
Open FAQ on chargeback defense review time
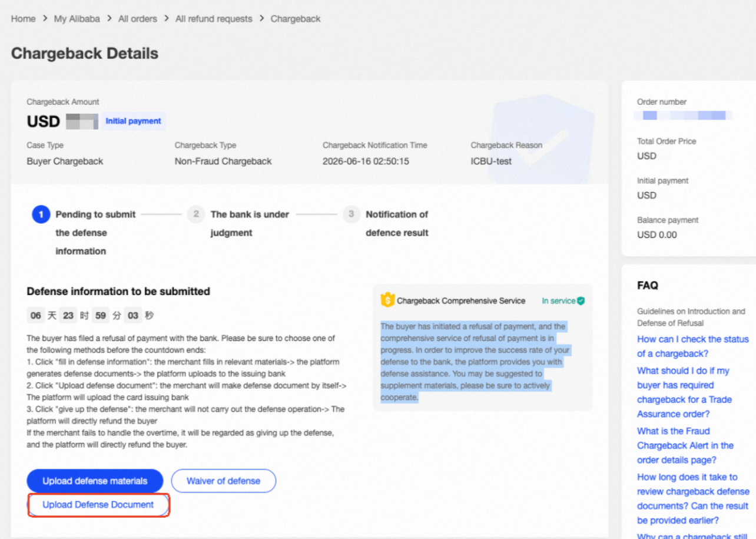[x=693, y=498]
